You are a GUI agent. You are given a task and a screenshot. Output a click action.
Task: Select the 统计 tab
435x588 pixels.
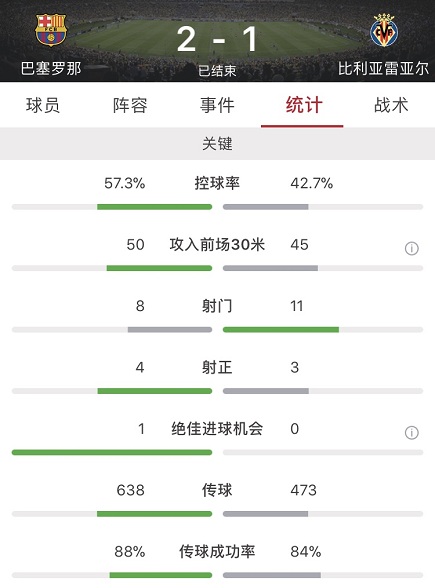point(304,105)
